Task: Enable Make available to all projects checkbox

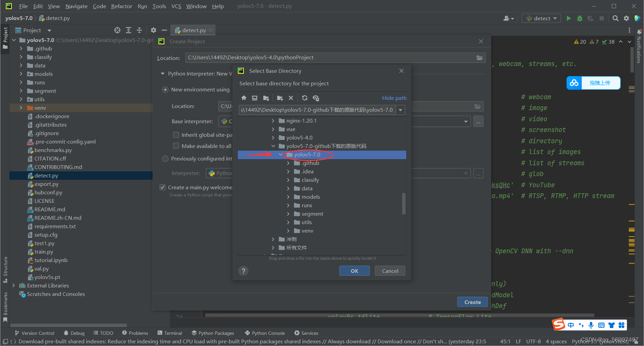Action: (x=176, y=146)
